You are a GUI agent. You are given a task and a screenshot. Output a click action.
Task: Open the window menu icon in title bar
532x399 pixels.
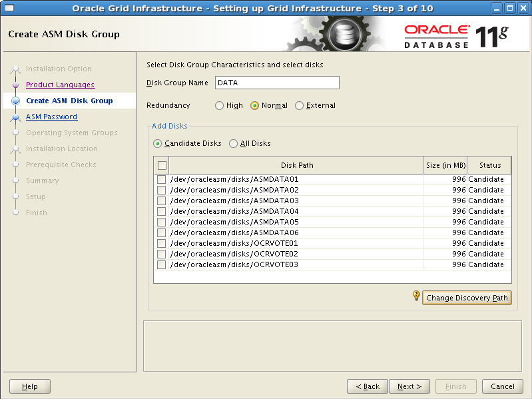tap(9, 8)
